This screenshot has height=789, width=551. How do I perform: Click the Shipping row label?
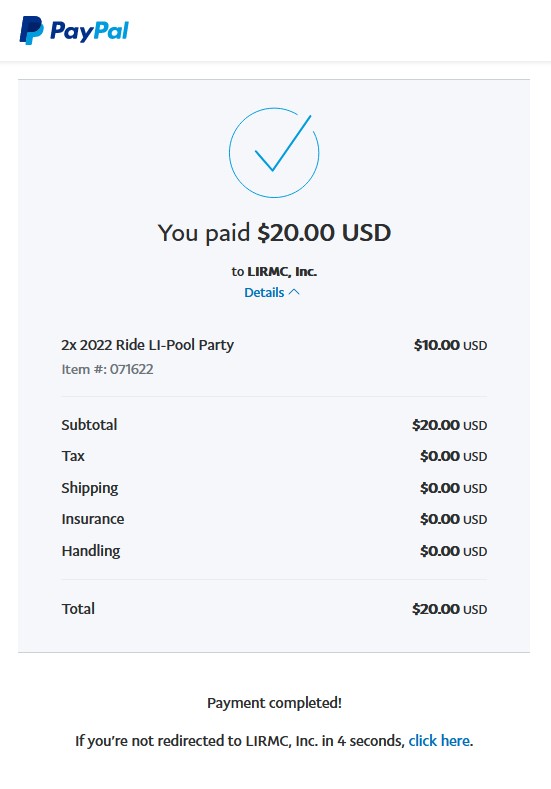point(90,488)
